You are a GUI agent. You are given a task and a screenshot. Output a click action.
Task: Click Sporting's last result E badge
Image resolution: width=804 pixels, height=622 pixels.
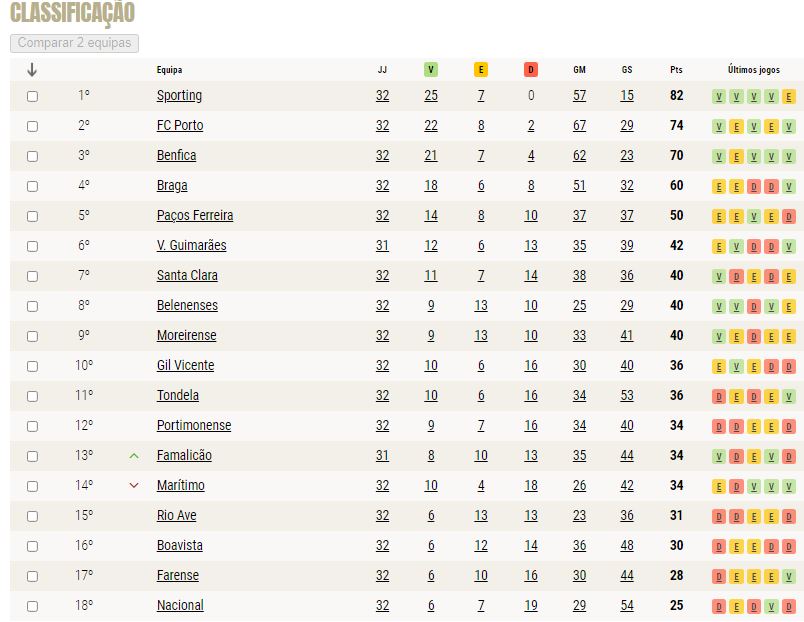point(789,96)
